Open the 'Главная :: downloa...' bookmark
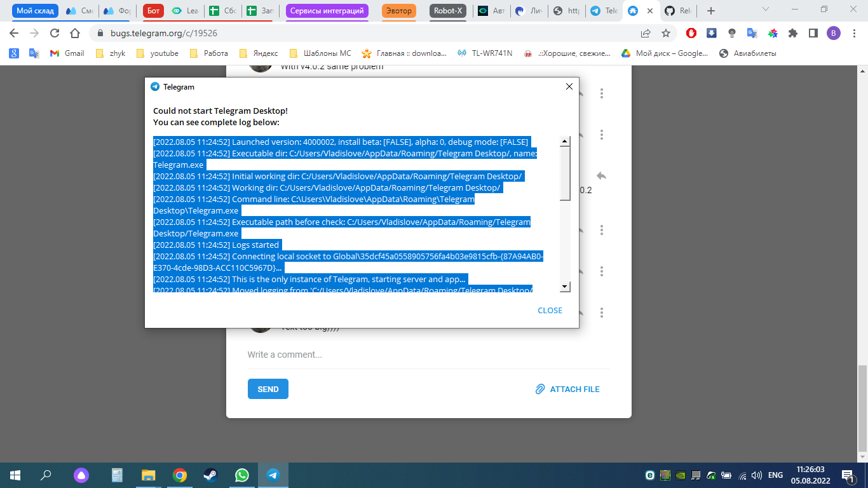 [x=404, y=53]
